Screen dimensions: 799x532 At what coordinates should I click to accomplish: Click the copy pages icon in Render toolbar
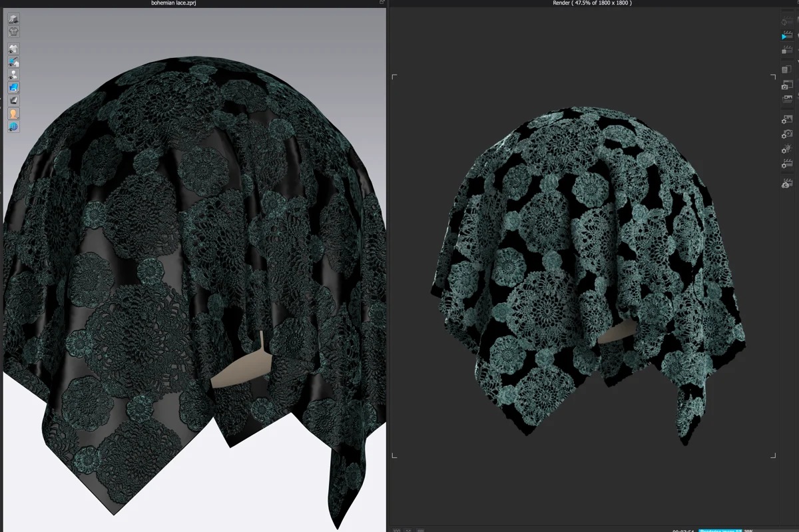(x=787, y=69)
